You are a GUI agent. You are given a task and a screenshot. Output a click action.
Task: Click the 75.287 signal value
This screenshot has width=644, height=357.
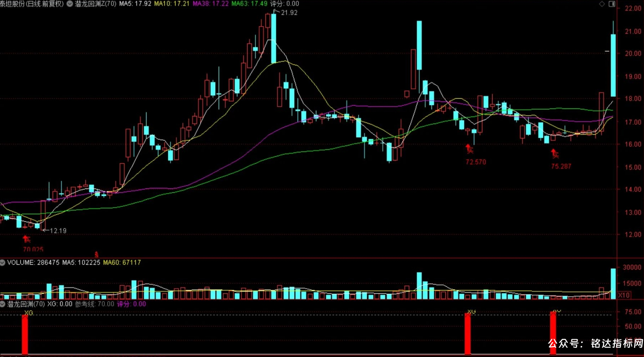(561, 167)
